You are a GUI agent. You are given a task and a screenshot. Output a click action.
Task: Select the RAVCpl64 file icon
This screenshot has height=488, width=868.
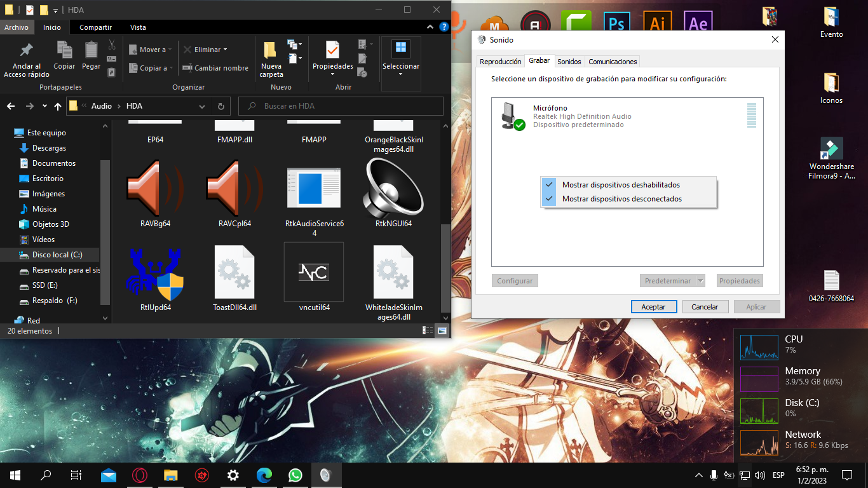[x=234, y=193]
